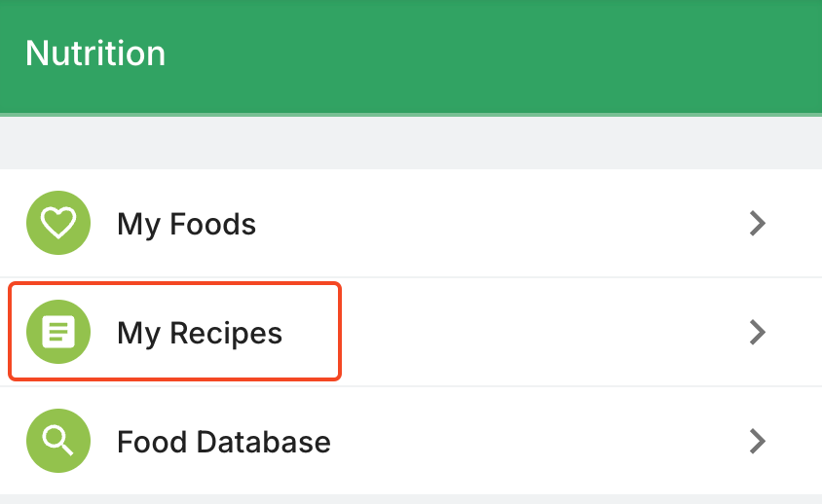Tap the My Foods list row
This screenshot has height=504, width=822.
point(409,224)
